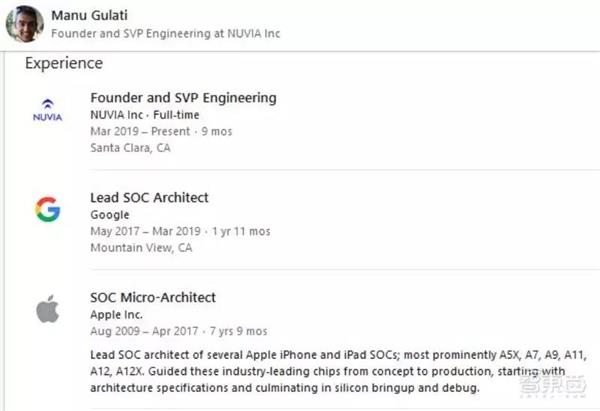
Task: Click the headline Founder and SVP Engineering at NUVIA Inc
Action: pos(165,34)
